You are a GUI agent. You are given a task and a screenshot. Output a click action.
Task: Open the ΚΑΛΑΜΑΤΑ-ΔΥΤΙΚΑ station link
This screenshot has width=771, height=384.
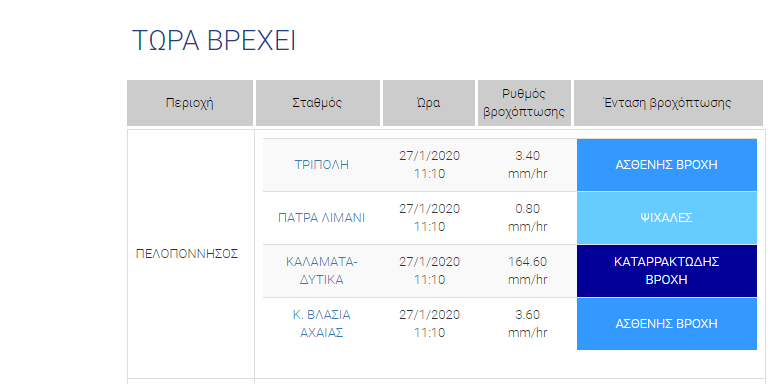322,271
